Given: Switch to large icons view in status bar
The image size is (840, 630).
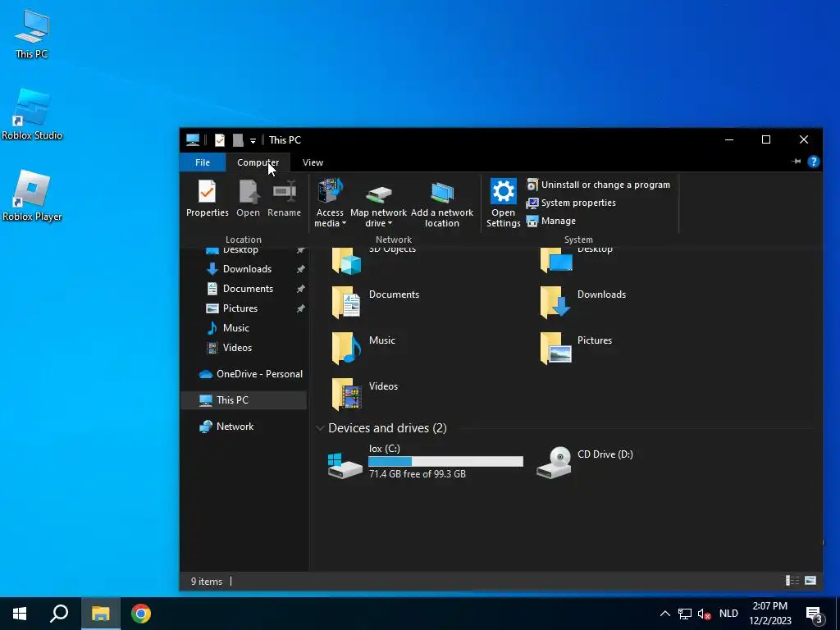Looking at the screenshot, I should 810,581.
